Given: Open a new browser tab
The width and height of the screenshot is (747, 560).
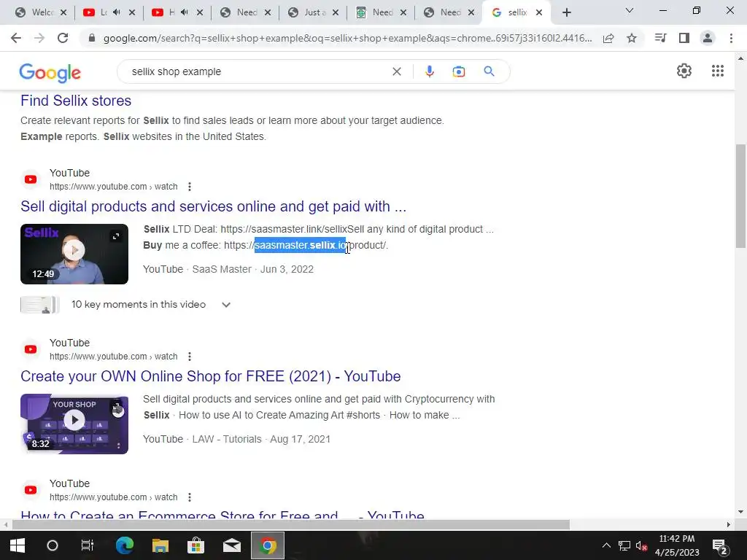Looking at the screenshot, I should click(x=566, y=12).
